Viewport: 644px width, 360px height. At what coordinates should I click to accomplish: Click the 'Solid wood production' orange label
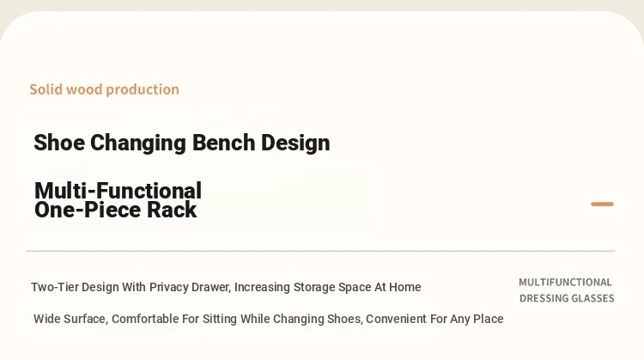[104, 89]
